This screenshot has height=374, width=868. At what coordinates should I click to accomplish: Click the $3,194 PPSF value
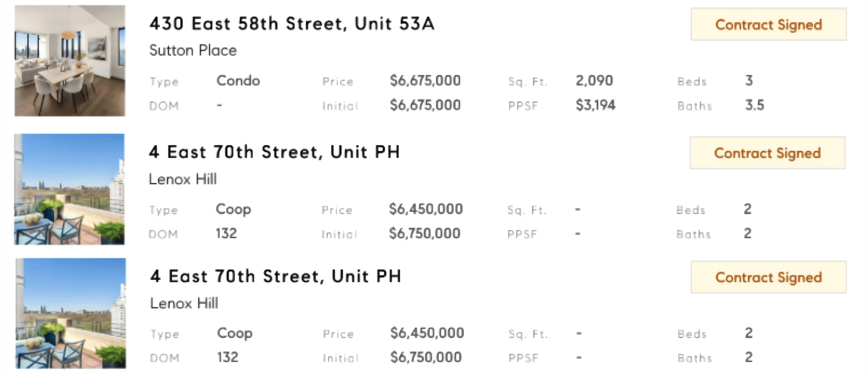click(595, 105)
